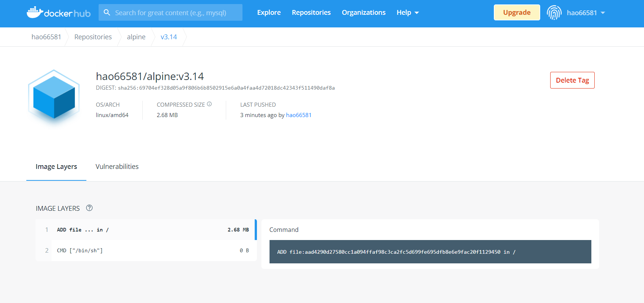Screen dimensions: 644x303
Task: Click the compressed size info icon
Action: pos(209,104)
